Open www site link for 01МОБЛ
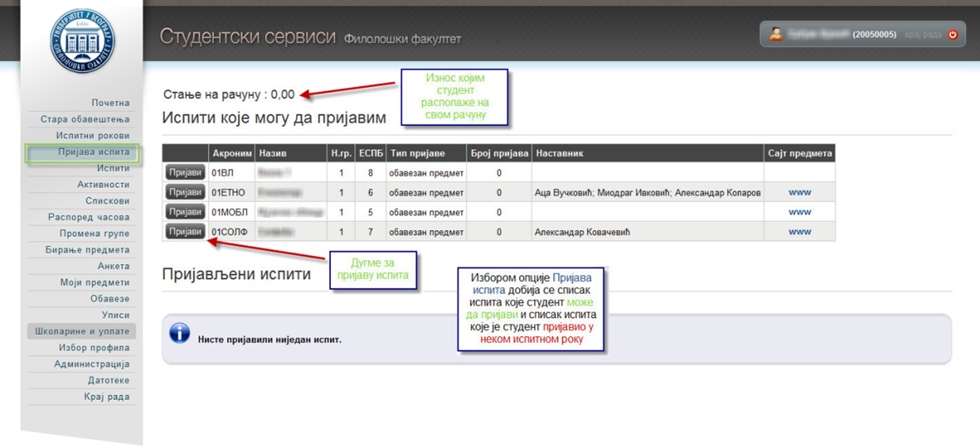 [x=799, y=213]
